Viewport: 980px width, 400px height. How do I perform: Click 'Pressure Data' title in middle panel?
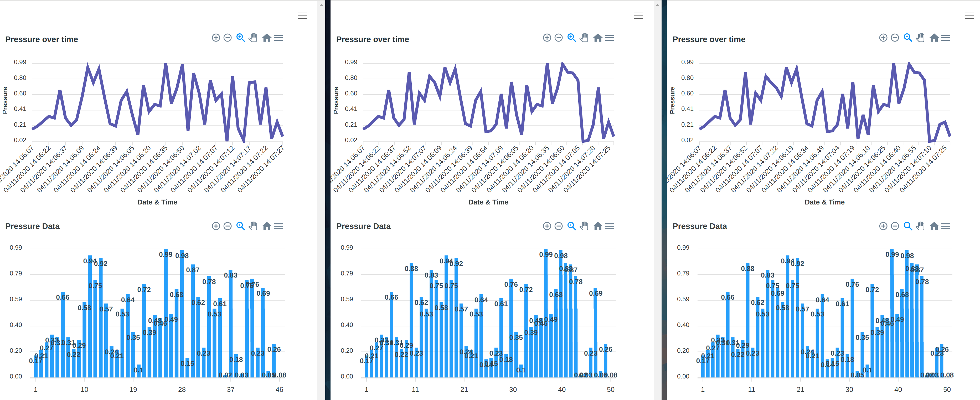tap(363, 226)
